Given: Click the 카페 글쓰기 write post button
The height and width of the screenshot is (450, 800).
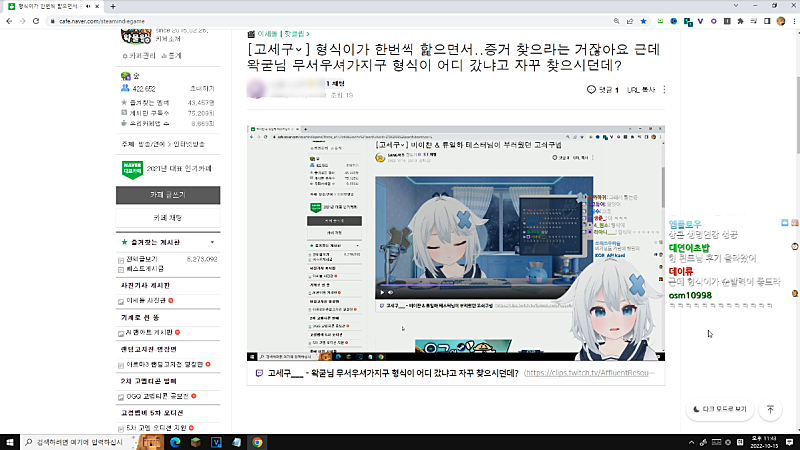Looking at the screenshot, I should 168,195.
